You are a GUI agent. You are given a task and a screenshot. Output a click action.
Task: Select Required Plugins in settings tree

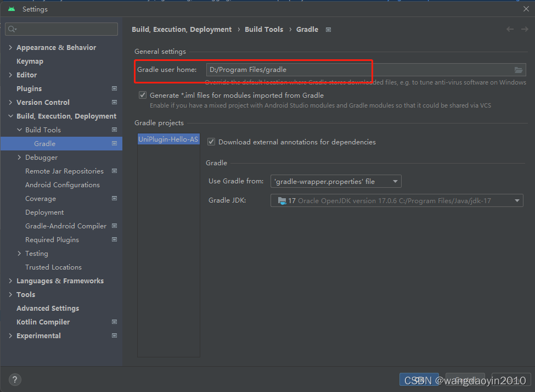pos(52,240)
